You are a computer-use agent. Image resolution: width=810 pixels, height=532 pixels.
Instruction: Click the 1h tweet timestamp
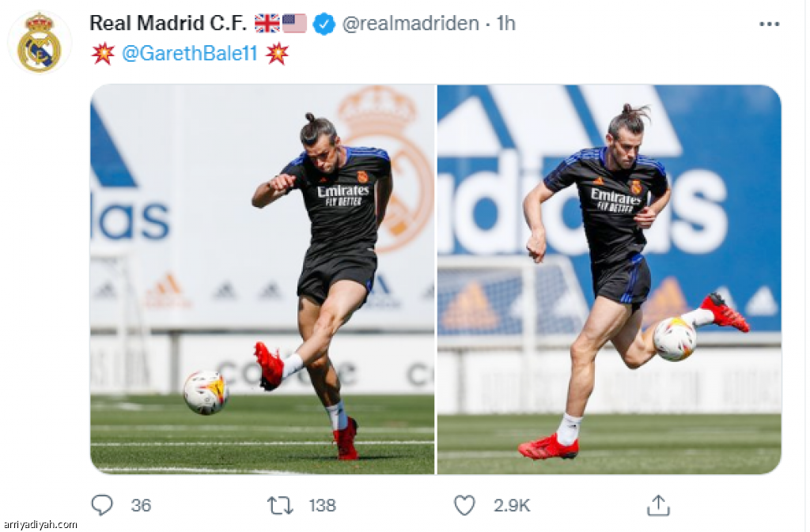click(505, 23)
